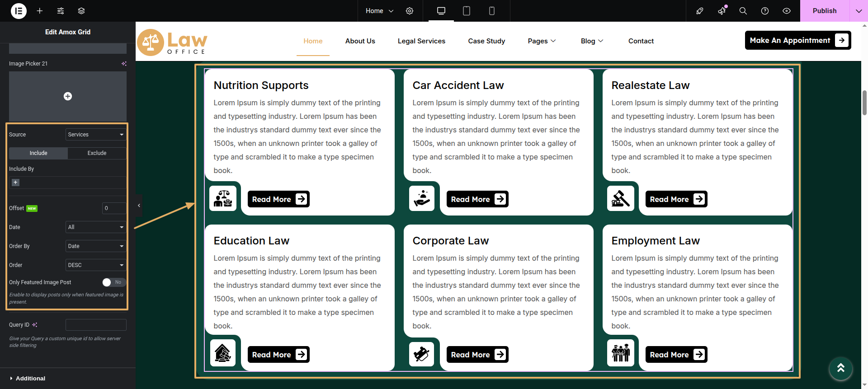
Task: Preview changes with the eye icon
Action: point(787,11)
